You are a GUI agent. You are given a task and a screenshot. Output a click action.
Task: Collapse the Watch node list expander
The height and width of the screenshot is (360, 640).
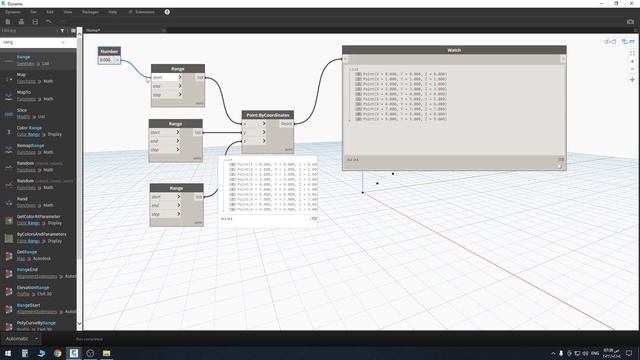pos(351,69)
